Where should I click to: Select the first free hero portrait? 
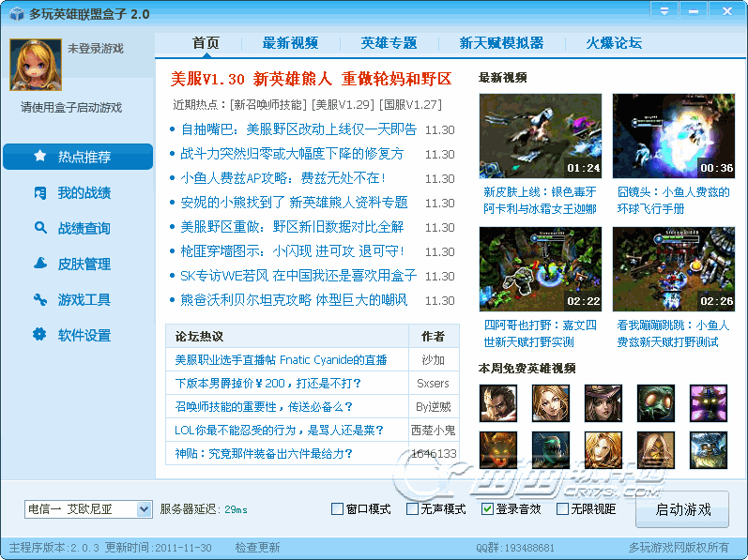(x=497, y=402)
